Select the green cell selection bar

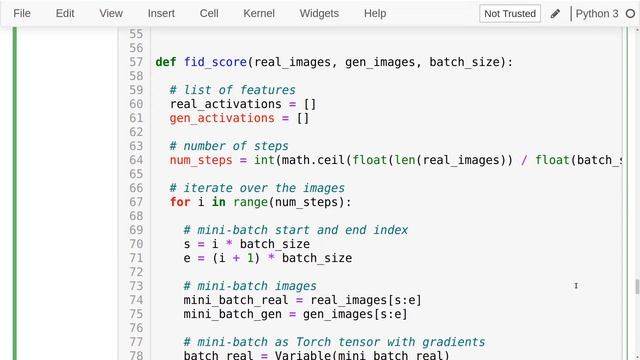(15, 193)
